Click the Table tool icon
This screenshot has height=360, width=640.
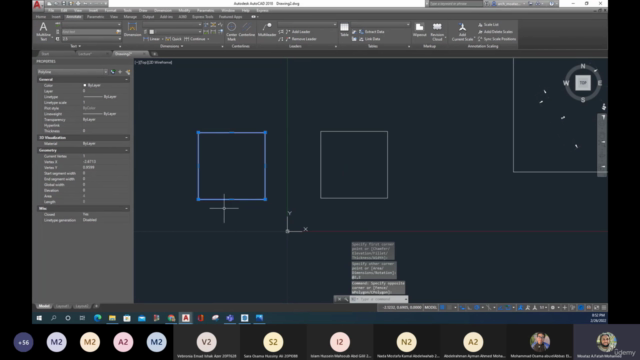pos(344,29)
